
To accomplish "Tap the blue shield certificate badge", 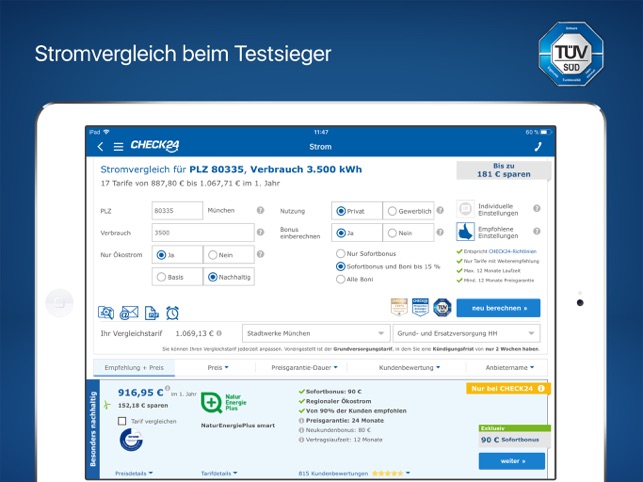I will [x=420, y=307].
